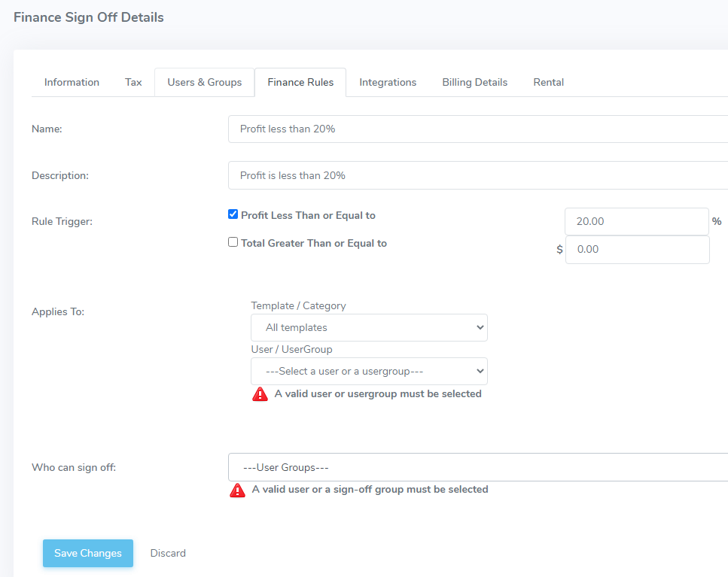
Task: Open the All templates dropdown
Action: pyautogui.click(x=369, y=327)
